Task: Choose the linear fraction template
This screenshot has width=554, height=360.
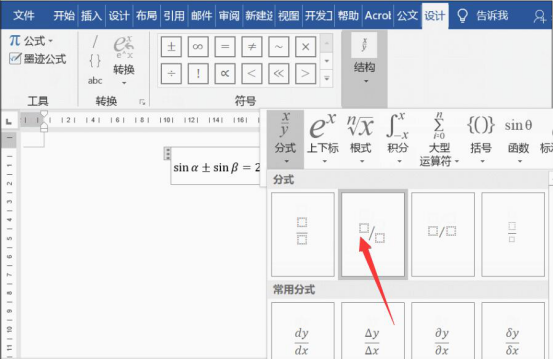Action: [x=443, y=234]
